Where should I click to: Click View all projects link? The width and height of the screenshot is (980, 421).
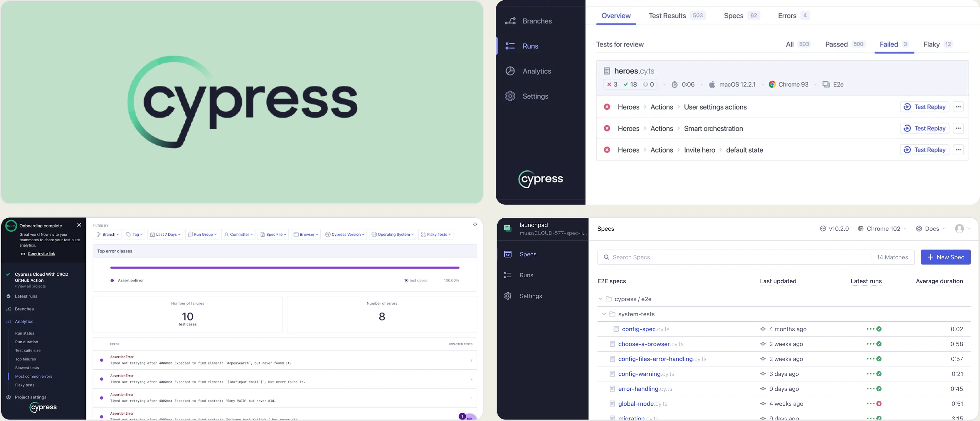point(31,287)
